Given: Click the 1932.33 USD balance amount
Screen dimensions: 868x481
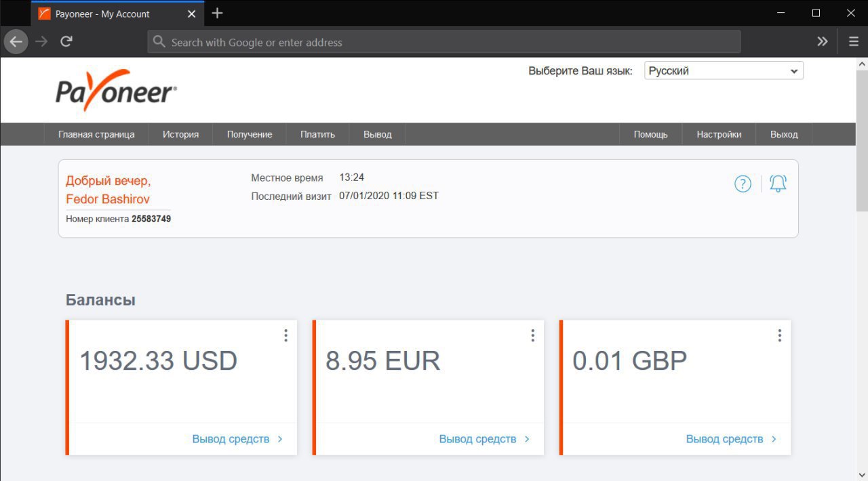Looking at the screenshot, I should click(159, 360).
